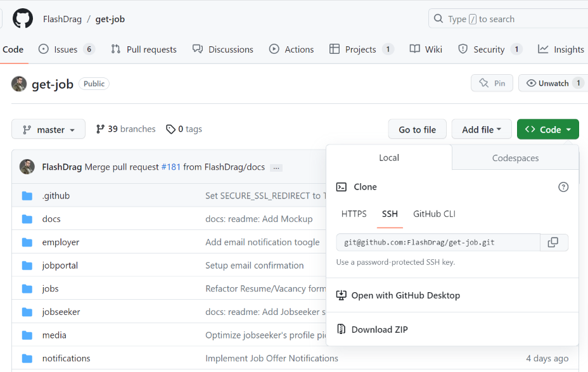Open the Wiki tab
588x372 pixels.
(x=426, y=49)
